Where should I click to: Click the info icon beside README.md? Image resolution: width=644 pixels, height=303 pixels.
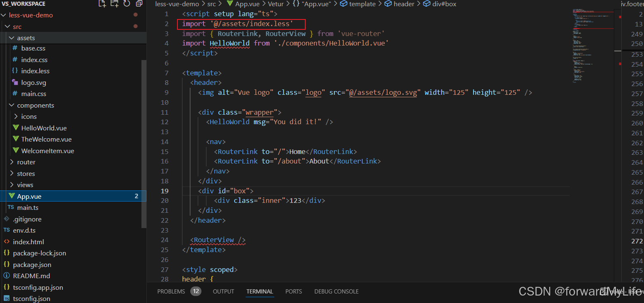(7, 276)
